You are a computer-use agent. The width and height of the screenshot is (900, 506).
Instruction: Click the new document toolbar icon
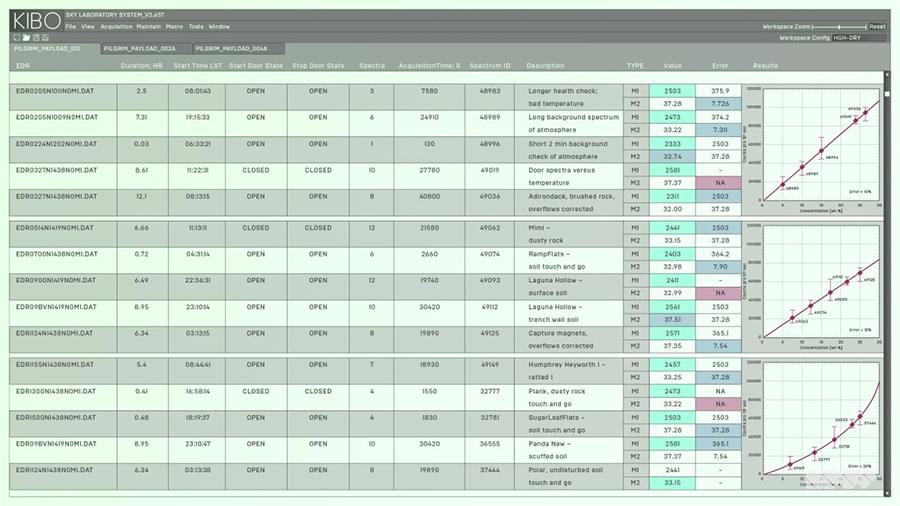15,37
